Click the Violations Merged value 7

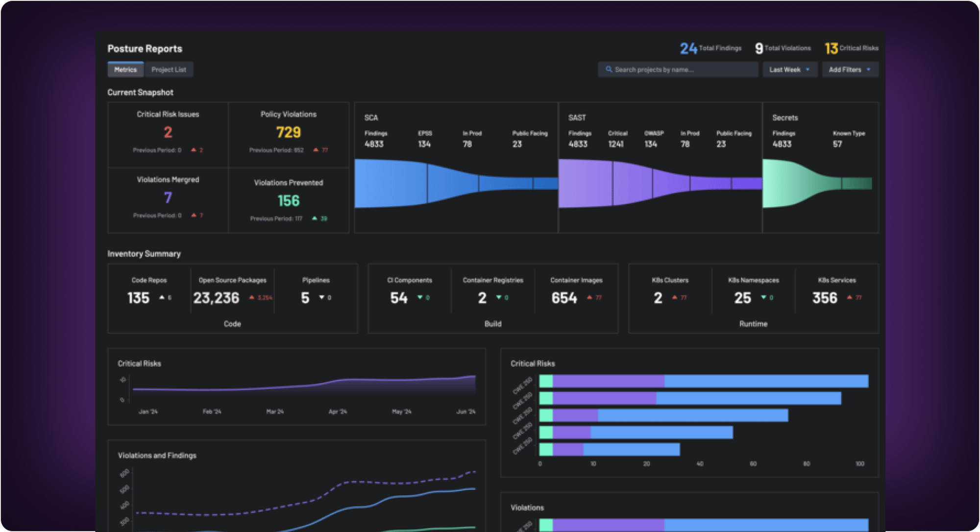[x=168, y=197]
